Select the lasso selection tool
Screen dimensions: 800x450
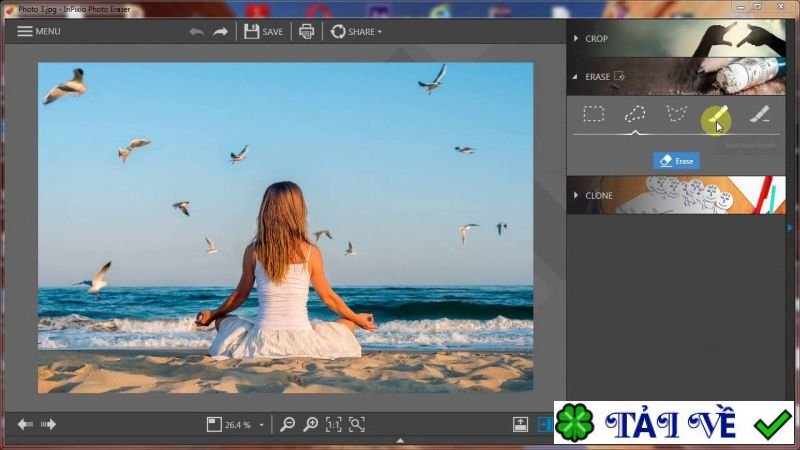(635, 114)
